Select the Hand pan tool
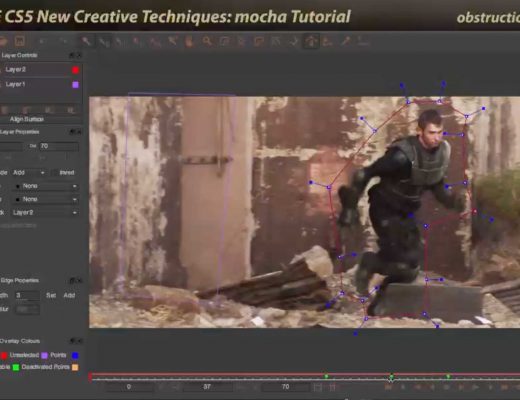The width and height of the screenshot is (520, 400). [x=189, y=42]
